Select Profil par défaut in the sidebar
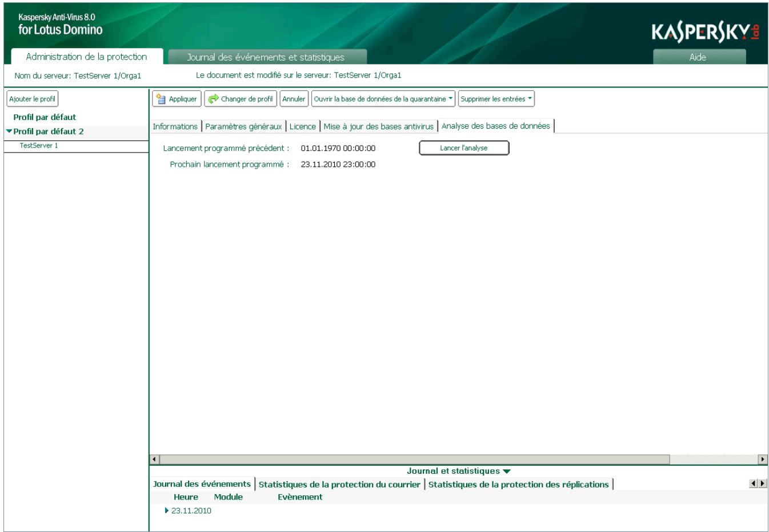The height and width of the screenshot is (532, 769). point(45,117)
